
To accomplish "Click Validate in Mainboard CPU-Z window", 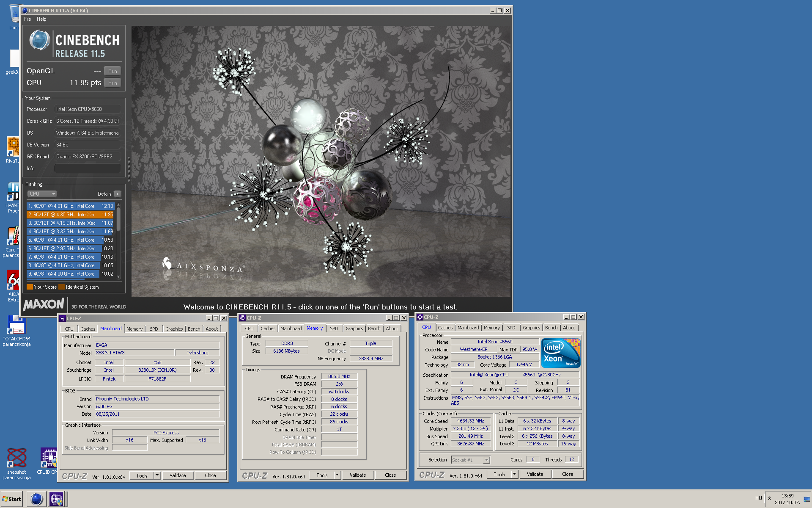I will 178,475.
